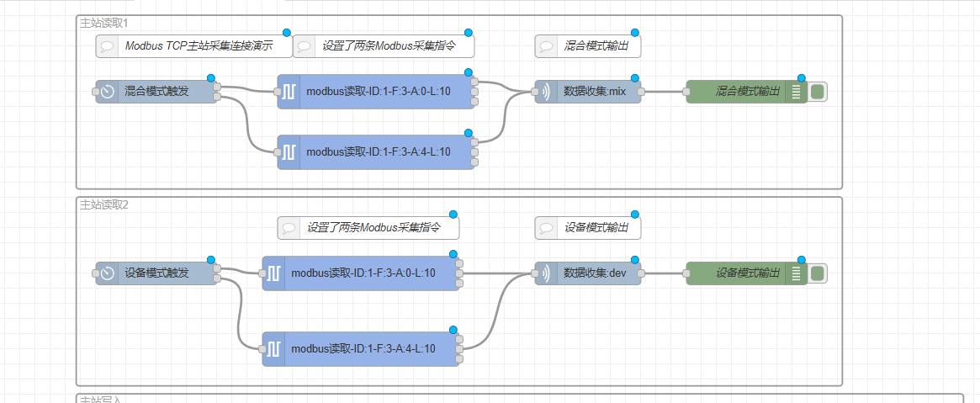Click the 主站读取1 group label

[103, 23]
